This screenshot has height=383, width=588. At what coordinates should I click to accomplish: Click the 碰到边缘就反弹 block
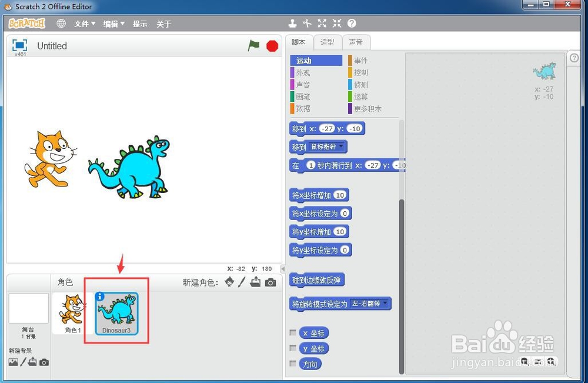click(317, 280)
